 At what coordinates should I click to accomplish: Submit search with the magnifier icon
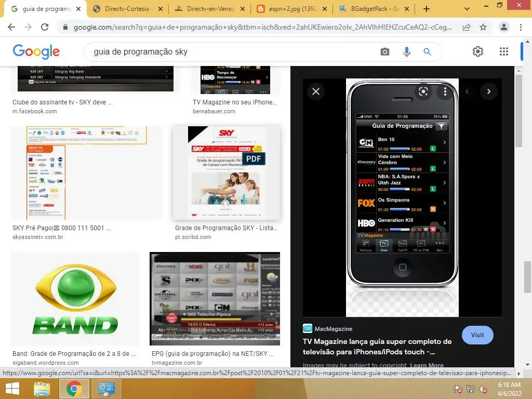pyautogui.click(x=427, y=51)
